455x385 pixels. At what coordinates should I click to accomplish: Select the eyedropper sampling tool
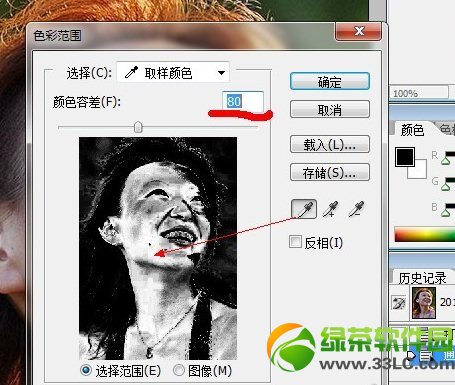304,209
